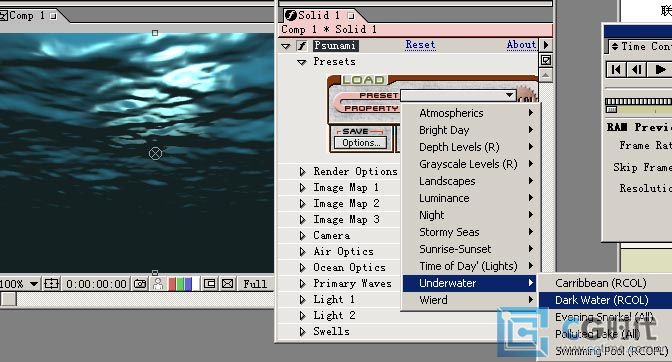Screen dimensions: 672x362
Task: Open the Stormy Seas preset submenu
Action: (470, 232)
